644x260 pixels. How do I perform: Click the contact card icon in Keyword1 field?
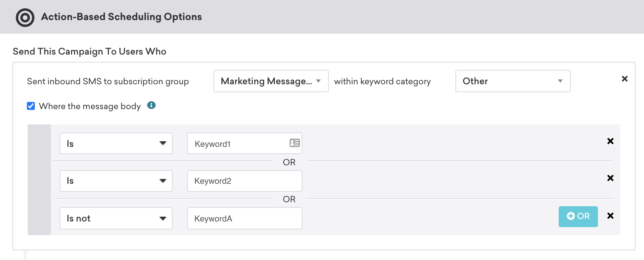(x=295, y=143)
